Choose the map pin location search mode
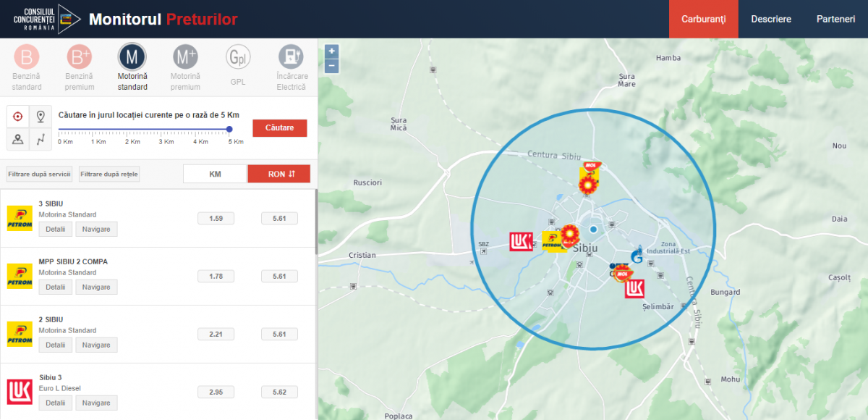The height and width of the screenshot is (420, 868). [x=41, y=117]
